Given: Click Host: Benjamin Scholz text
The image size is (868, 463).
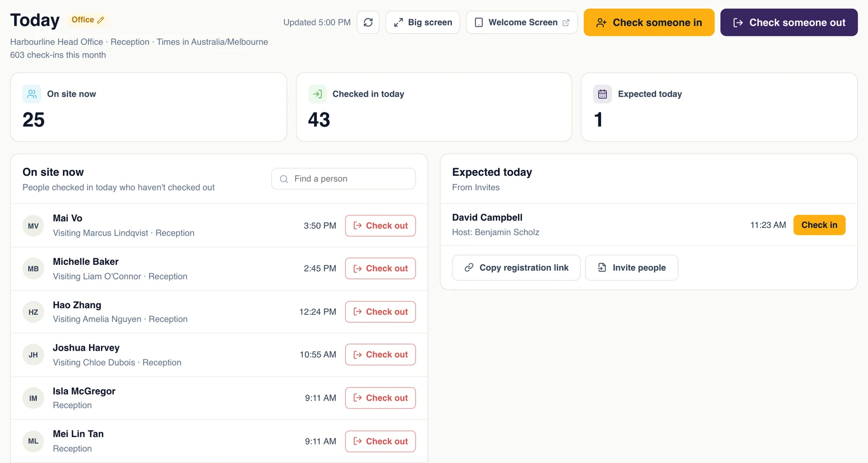Looking at the screenshot, I should click(x=496, y=232).
